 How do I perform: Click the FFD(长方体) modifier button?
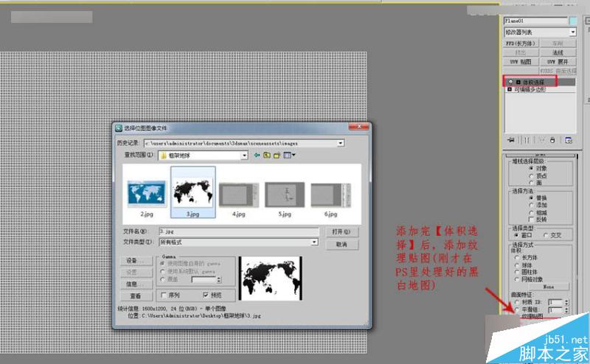pos(521,43)
